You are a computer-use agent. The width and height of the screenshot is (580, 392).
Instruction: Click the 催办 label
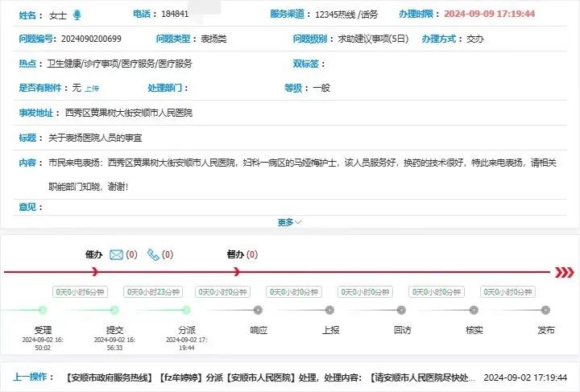(93, 254)
